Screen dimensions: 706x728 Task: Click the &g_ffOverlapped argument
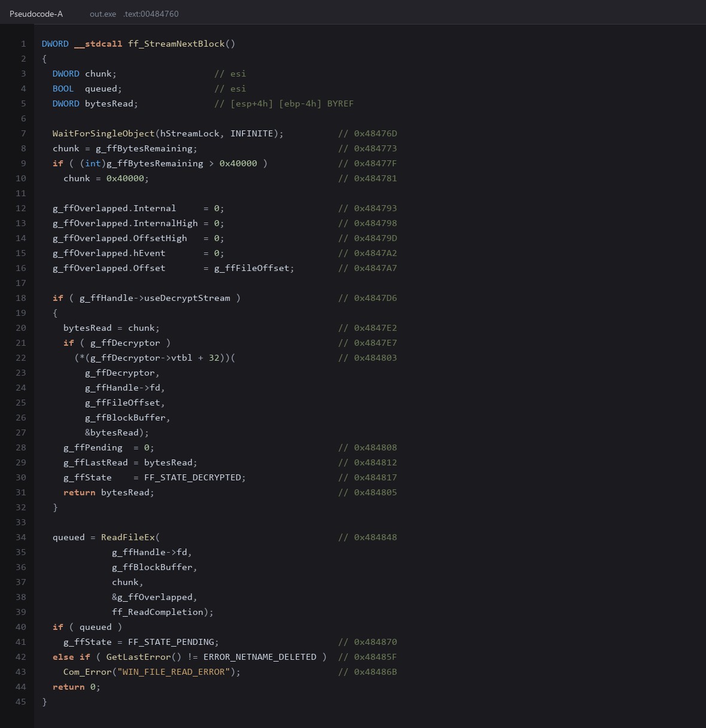[152, 597]
